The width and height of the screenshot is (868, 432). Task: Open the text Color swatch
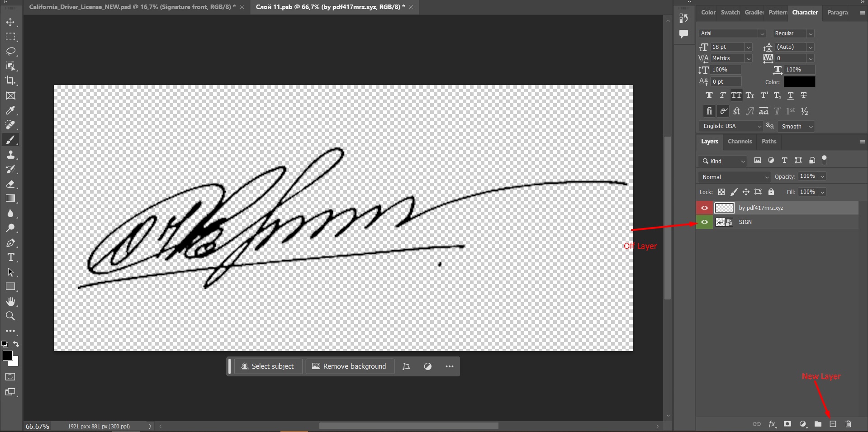tap(799, 82)
